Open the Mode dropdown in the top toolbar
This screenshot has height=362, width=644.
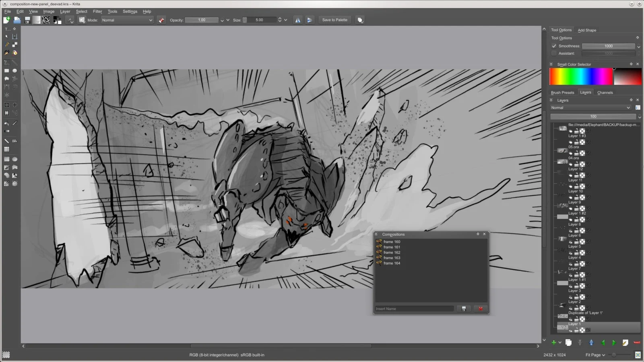tap(127, 20)
